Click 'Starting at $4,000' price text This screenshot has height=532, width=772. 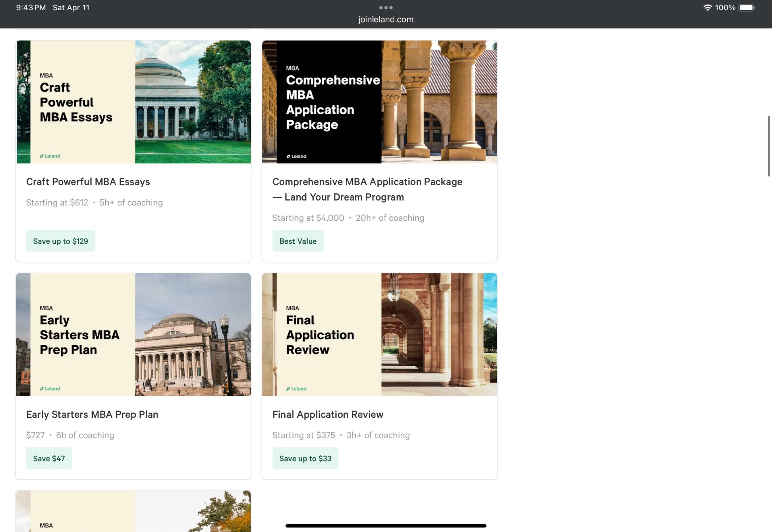point(308,218)
